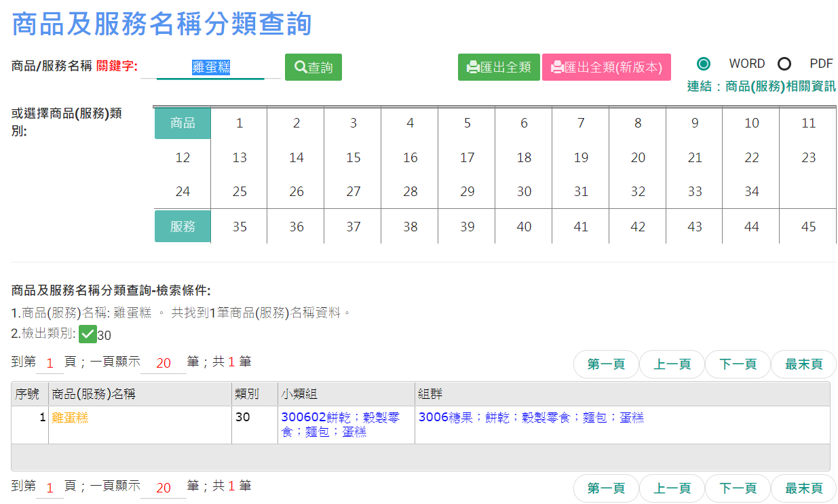The image size is (838, 504).
Task: Click the top 最末頁 last page button
Action: (803, 364)
